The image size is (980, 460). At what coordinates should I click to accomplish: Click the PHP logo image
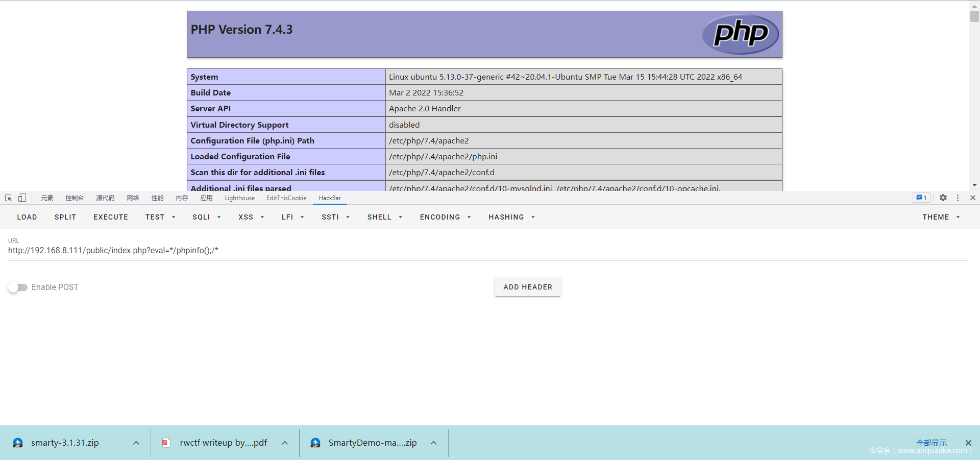tap(740, 34)
